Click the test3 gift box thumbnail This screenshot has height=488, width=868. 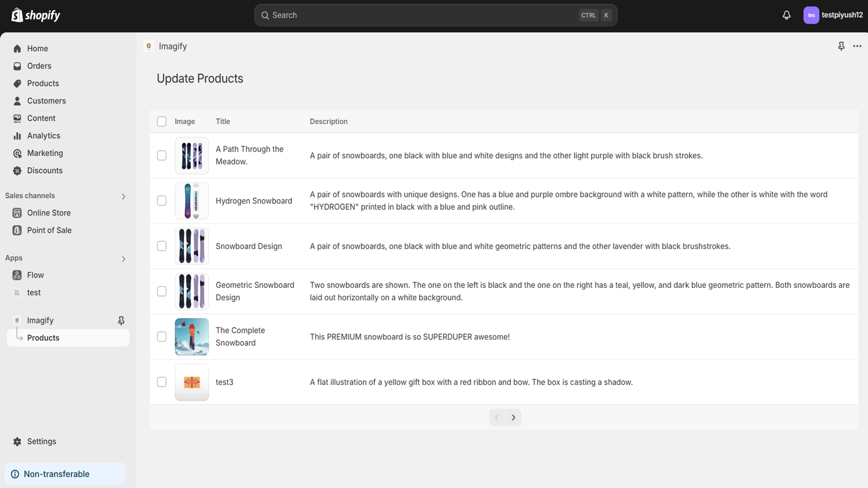192,382
